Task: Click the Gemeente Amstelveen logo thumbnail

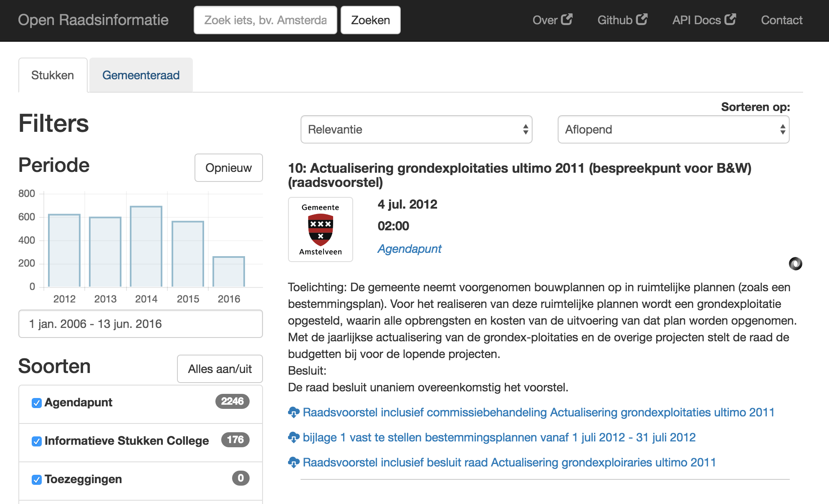Action: (321, 229)
